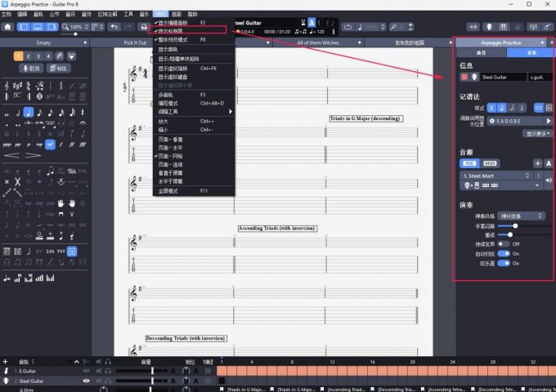Image resolution: width=556 pixels, height=392 pixels.
Task: Click the Print icon in the toolbar
Action: click(x=144, y=26)
